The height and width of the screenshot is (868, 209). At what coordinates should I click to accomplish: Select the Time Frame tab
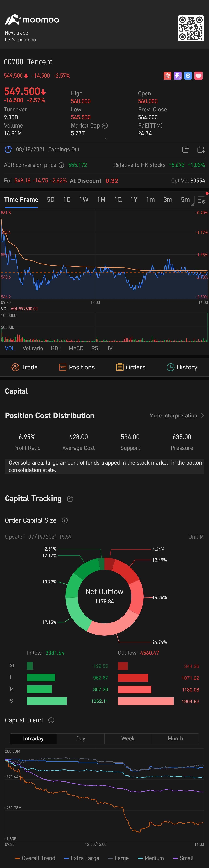pos(21,200)
